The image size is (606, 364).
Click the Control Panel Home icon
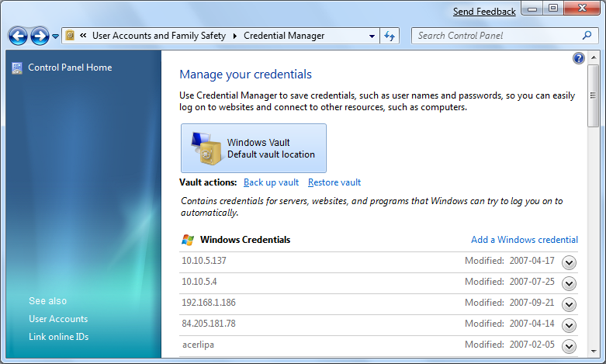click(x=17, y=68)
